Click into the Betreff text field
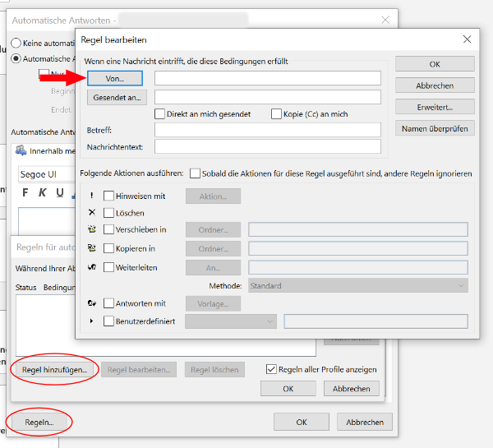The width and height of the screenshot is (493, 448). 268,130
